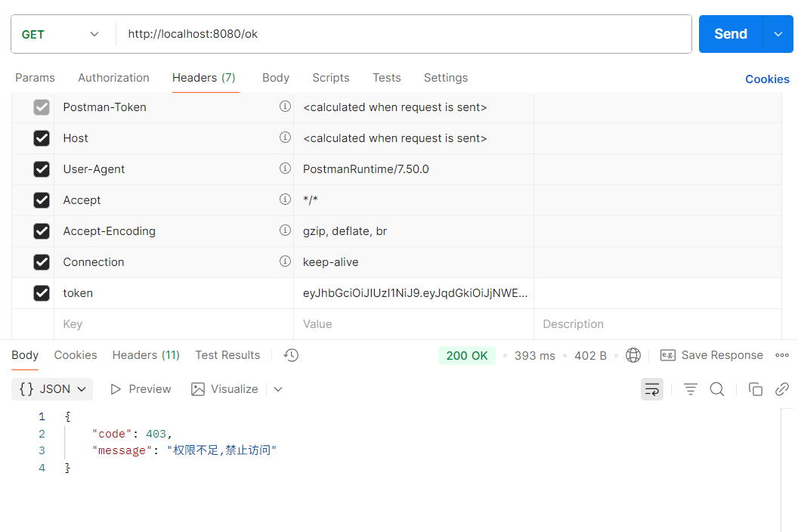Image resolution: width=798 pixels, height=532 pixels.
Task: Click the info icon in the Accept row
Action: click(285, 199)
